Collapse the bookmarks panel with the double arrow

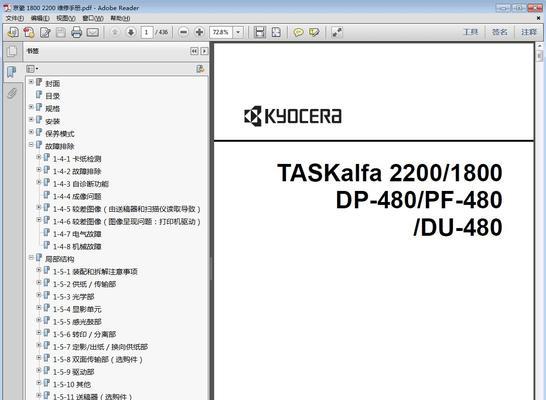(x=194, y=51)
